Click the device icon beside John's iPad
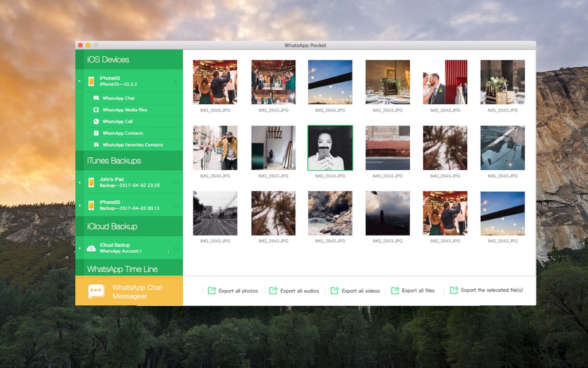Screen dimensions: 588x368 (x=91, y=182)
